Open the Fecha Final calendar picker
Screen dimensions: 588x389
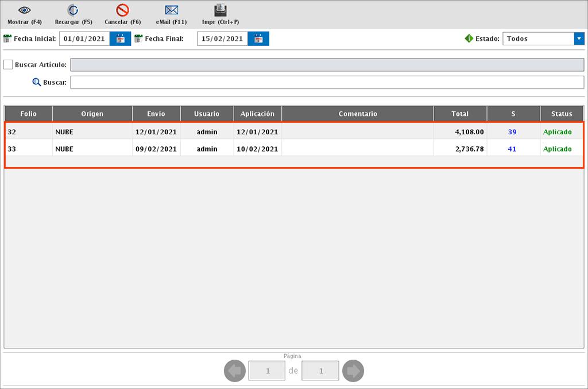[258, 39]
